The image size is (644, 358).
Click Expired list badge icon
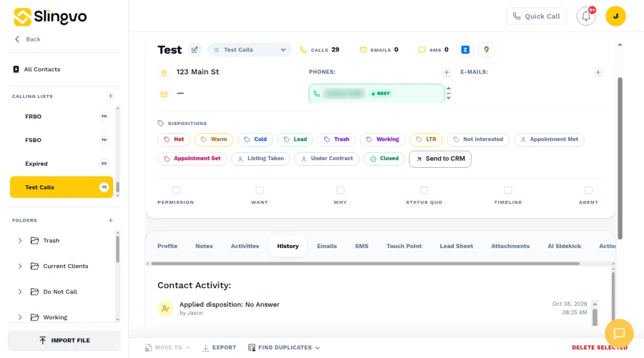pyautogui.click(x=104, y=163)
